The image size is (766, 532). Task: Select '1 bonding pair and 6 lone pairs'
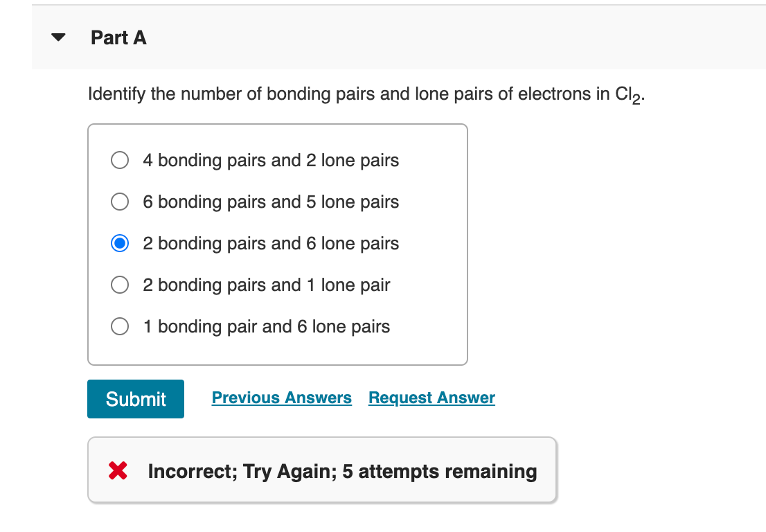click(119, 326)
